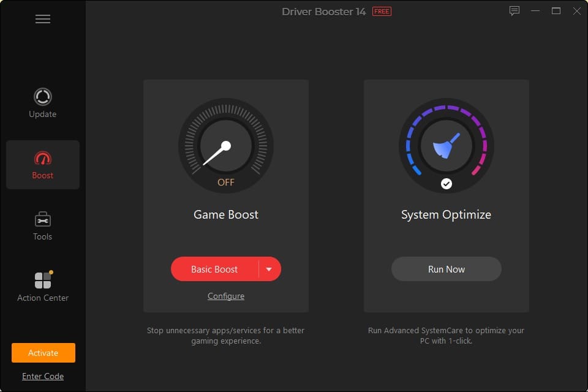
Task: Open the Update section in sidebar
Action: [x=43, y=103]
